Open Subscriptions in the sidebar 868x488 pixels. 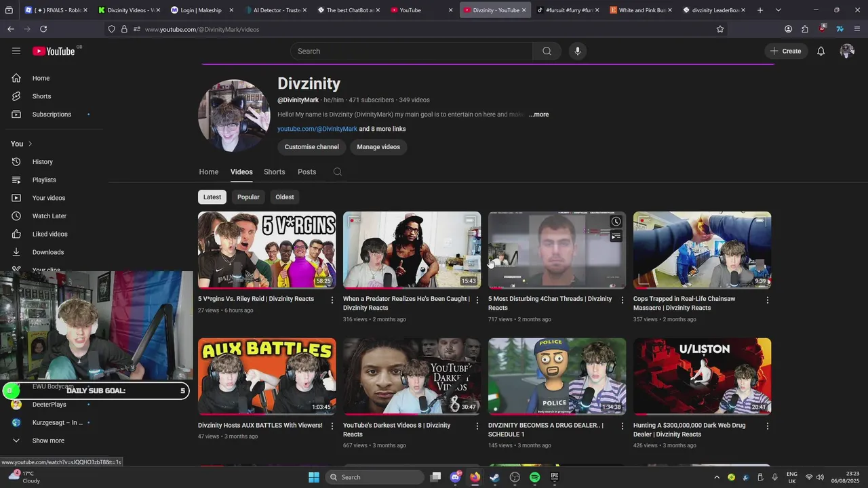52,114
